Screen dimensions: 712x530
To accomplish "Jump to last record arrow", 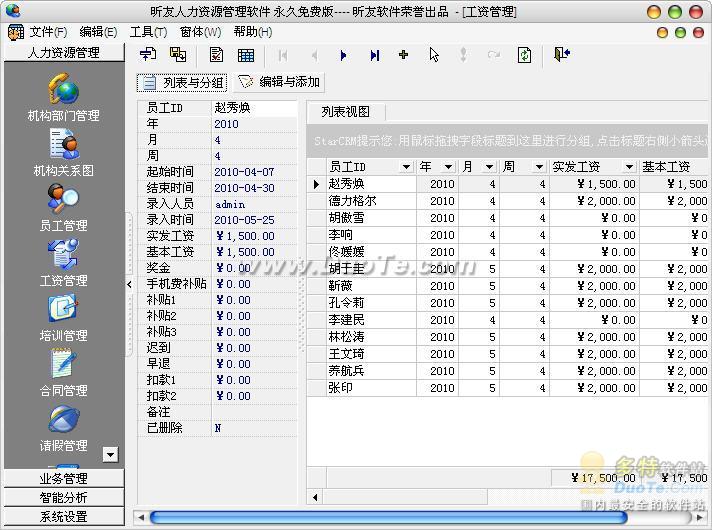I will (x=374, y=55).
